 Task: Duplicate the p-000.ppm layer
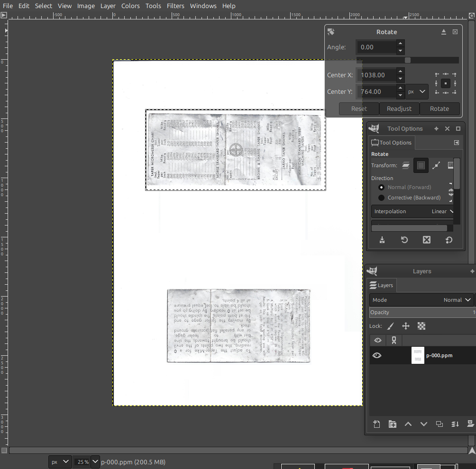click(x=439, y=424)
